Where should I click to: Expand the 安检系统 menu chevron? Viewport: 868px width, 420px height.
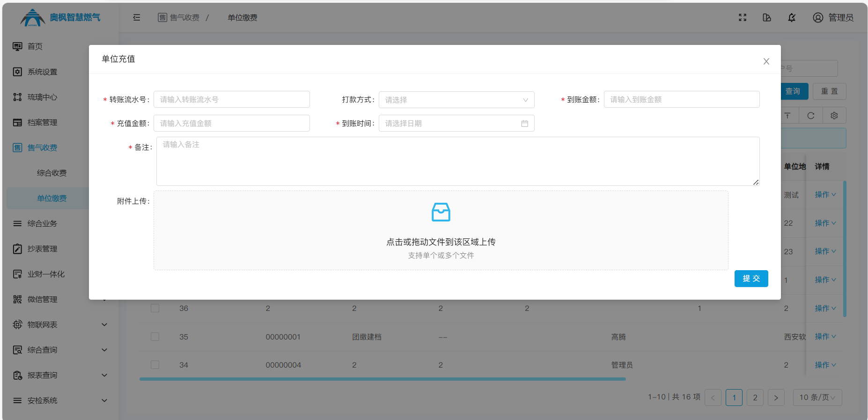click(x=104, y=400)
